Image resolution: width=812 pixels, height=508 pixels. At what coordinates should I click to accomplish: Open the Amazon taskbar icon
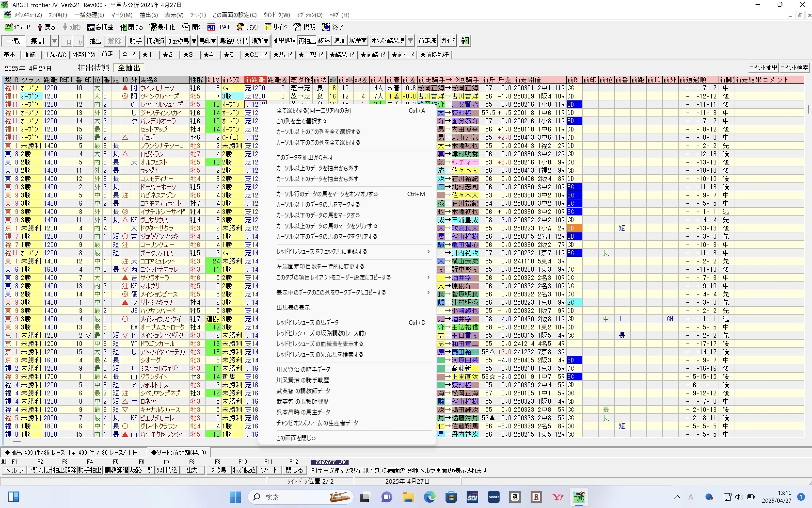point(515,497)
